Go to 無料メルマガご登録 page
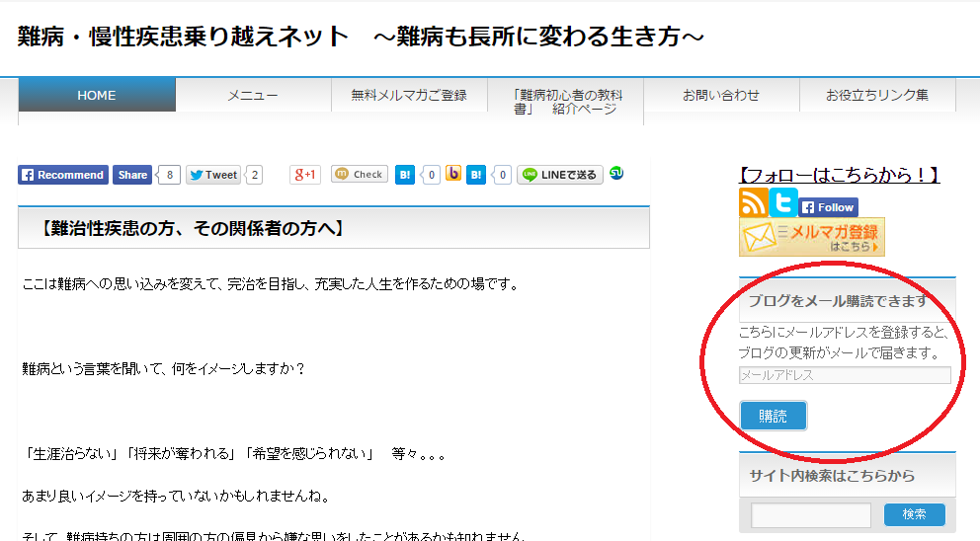The width and height of the screenshot is (980, 541). coord(409,96)
